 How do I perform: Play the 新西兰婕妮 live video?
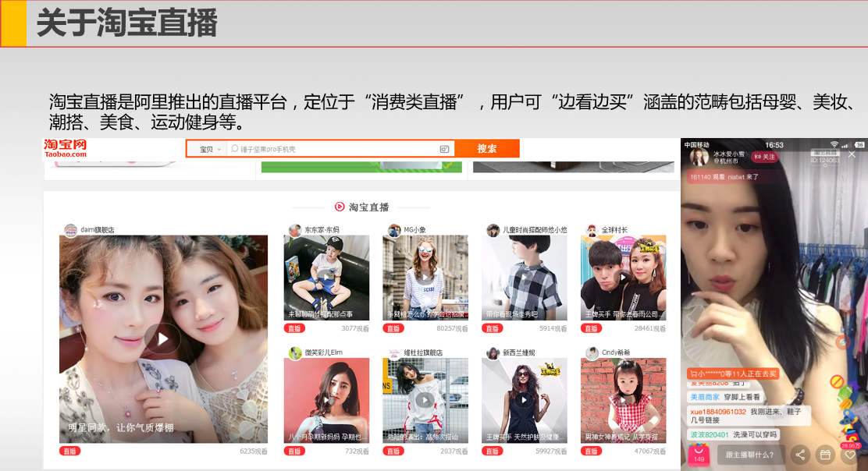point(525,399)
